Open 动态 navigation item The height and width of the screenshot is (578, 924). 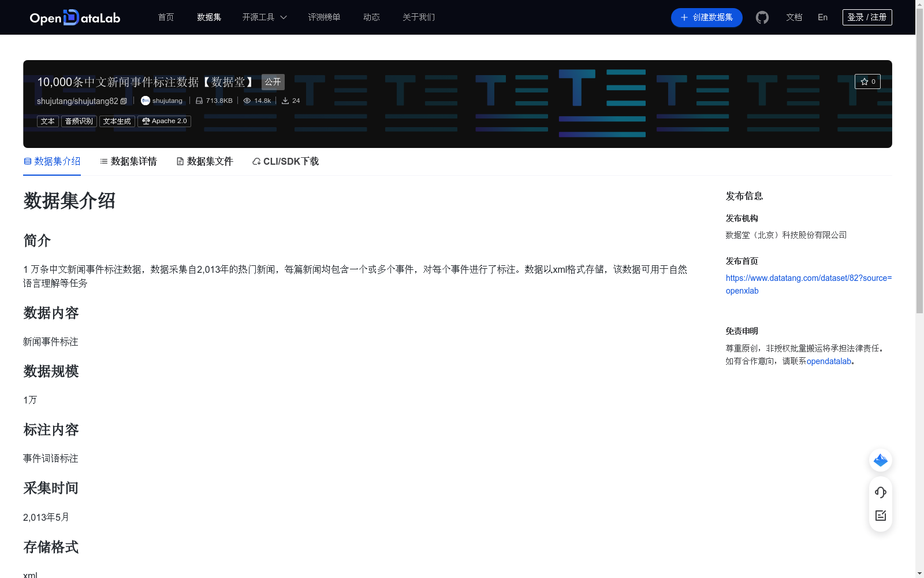[371, 17]
